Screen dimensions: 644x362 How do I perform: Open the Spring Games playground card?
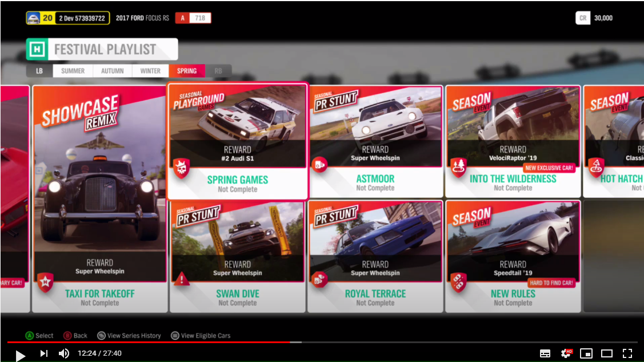pyautogui.click(x=237, y=141)
